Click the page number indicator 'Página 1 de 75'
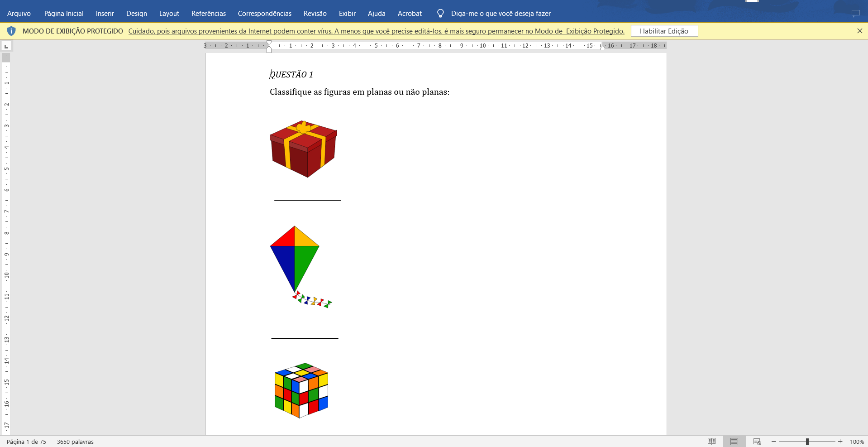Viewport: 868px width, 447px height. pyautogui.click(x=26, y=442)
